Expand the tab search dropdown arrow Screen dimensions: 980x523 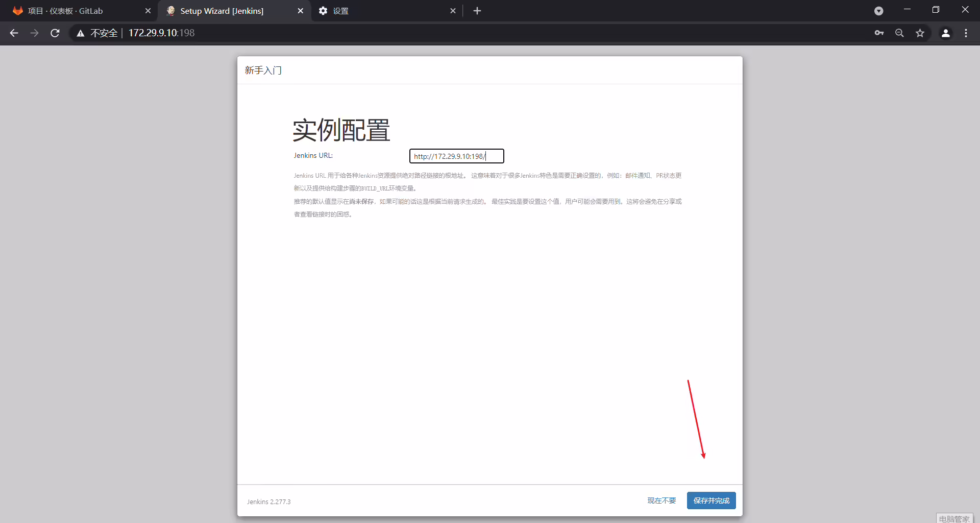point(878,11)
